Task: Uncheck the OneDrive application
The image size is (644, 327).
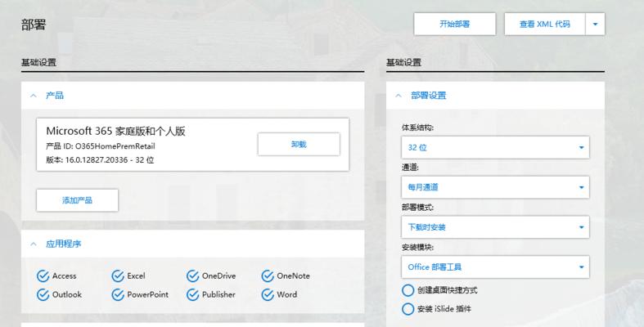Action: pos(192,276)
